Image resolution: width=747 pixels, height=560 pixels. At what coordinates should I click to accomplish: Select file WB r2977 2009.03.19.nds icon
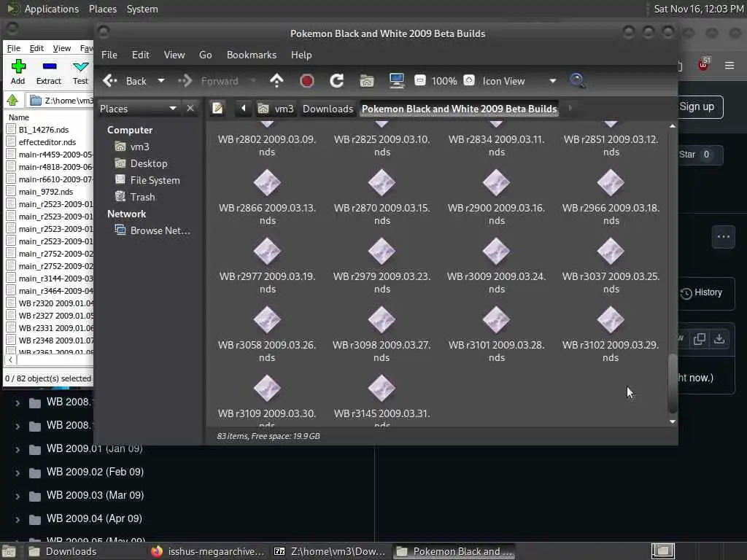pos(267,252)
